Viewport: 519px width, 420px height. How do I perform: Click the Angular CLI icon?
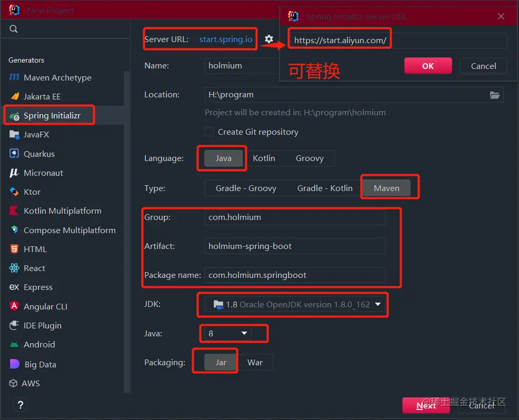[14, 306]
